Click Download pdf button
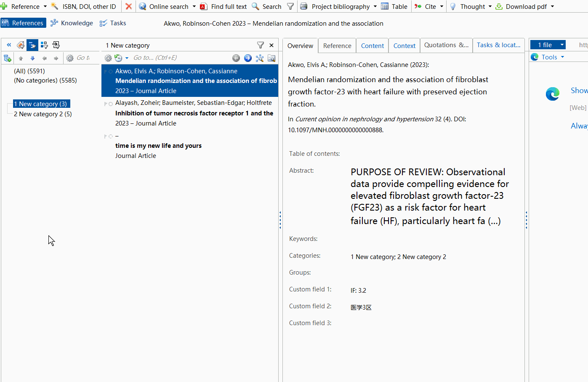The width and height of the screenshot is (588, 382). [x=521, y=6]
